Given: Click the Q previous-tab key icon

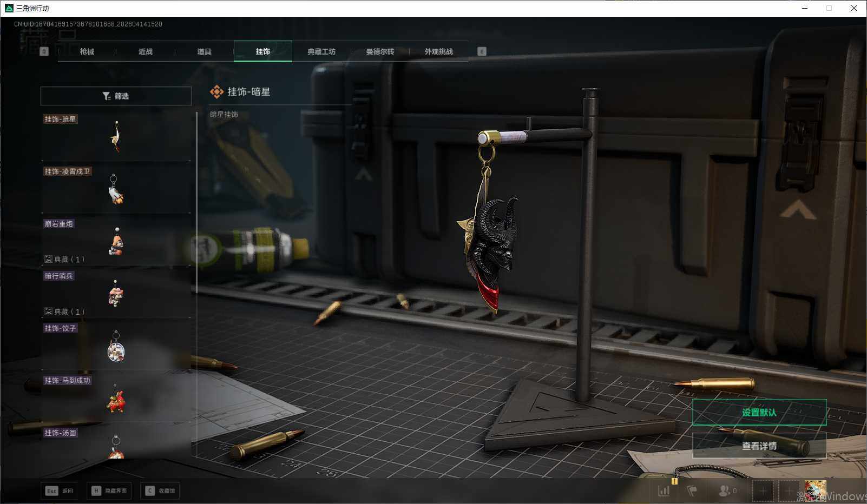Looking at the screenshot, I should 44,51.
